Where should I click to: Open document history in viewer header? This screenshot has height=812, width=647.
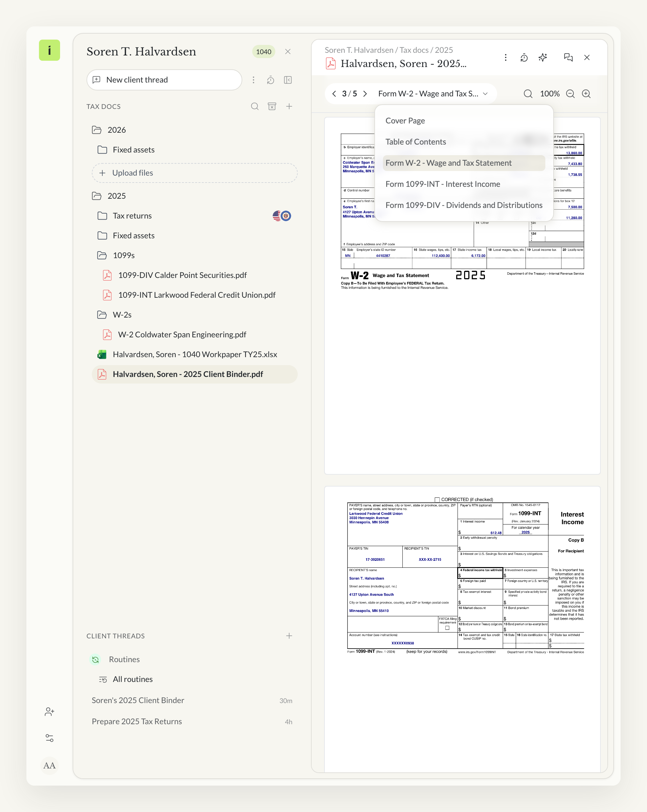pyautogui.click(x=524, y=57)
